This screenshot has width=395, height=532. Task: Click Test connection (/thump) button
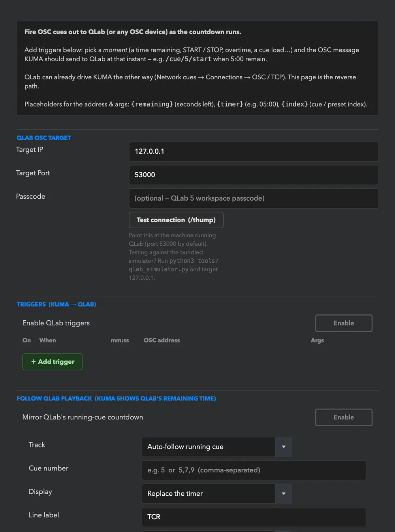pos(176,220)
